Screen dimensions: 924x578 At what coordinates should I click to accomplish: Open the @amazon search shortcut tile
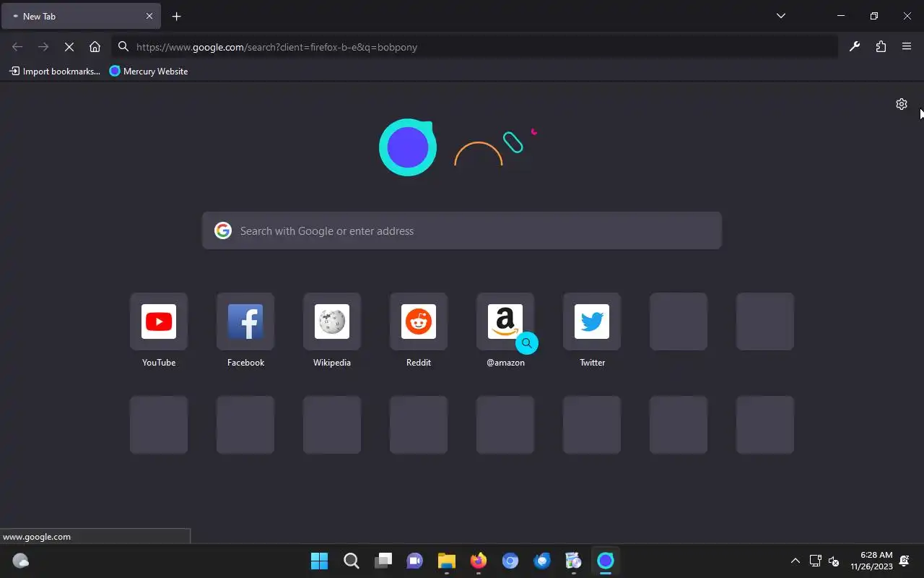[x=505, y=322]
